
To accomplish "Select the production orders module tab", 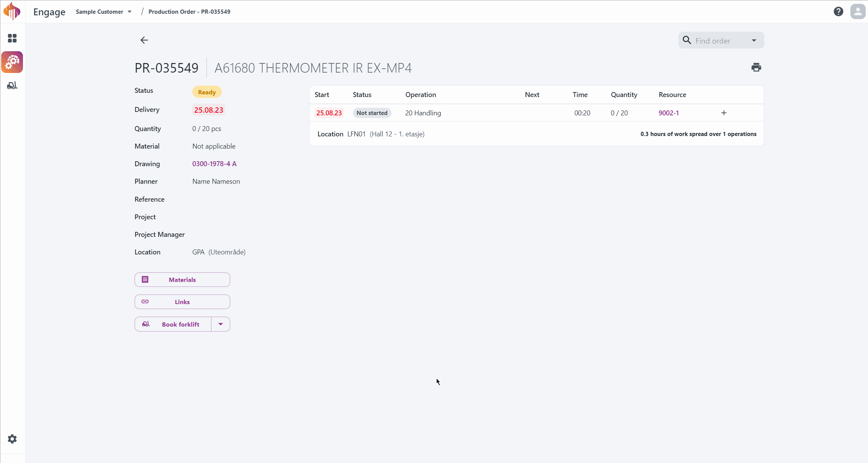I will coord(12,62).
